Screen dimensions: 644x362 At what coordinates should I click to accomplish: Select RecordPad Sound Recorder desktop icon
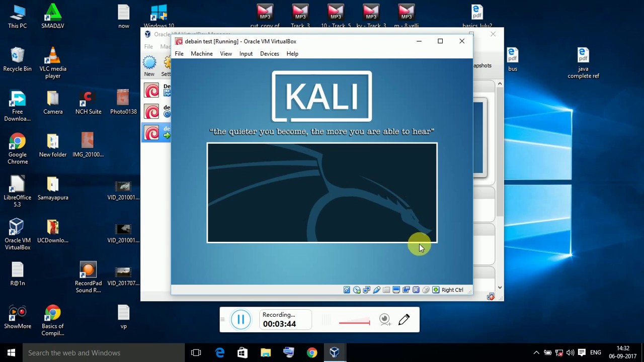88,278
